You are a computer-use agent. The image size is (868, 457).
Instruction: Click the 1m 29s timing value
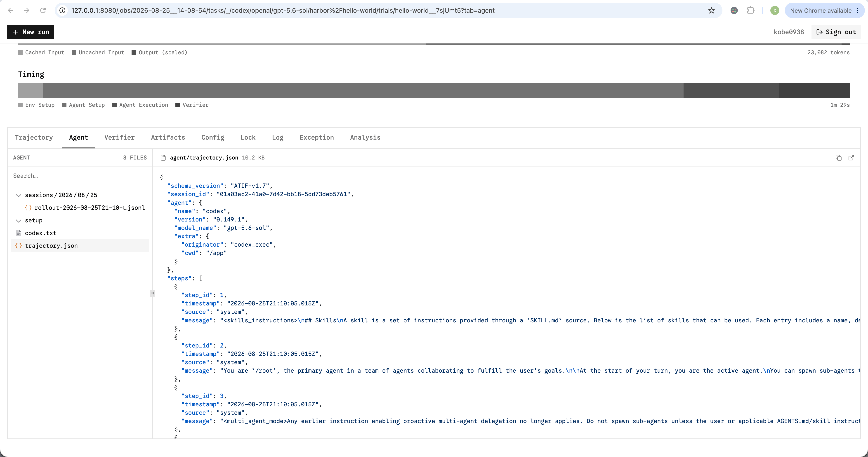tap(840, 105)
